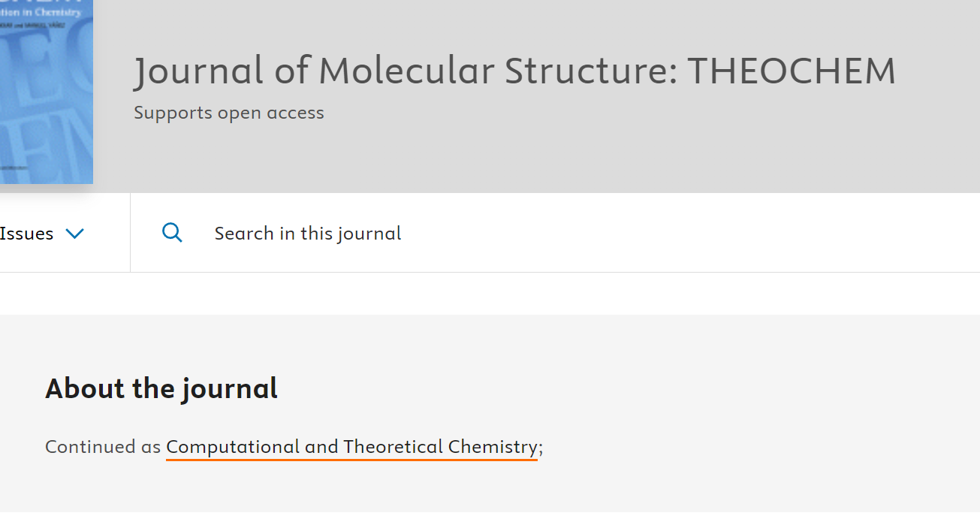Follow the orange-underlined successor journal link
Screen dimensions: 980x516
coord(351,447)
